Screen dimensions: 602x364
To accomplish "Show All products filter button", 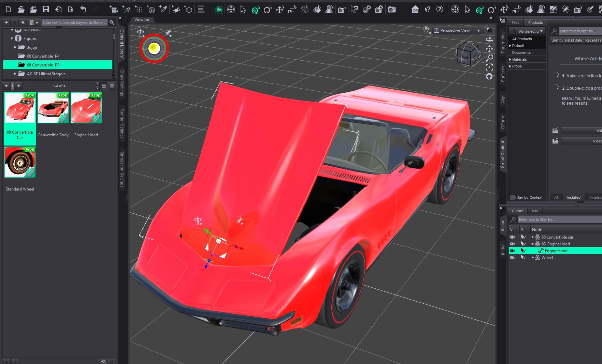I will [x=556, y=197].
